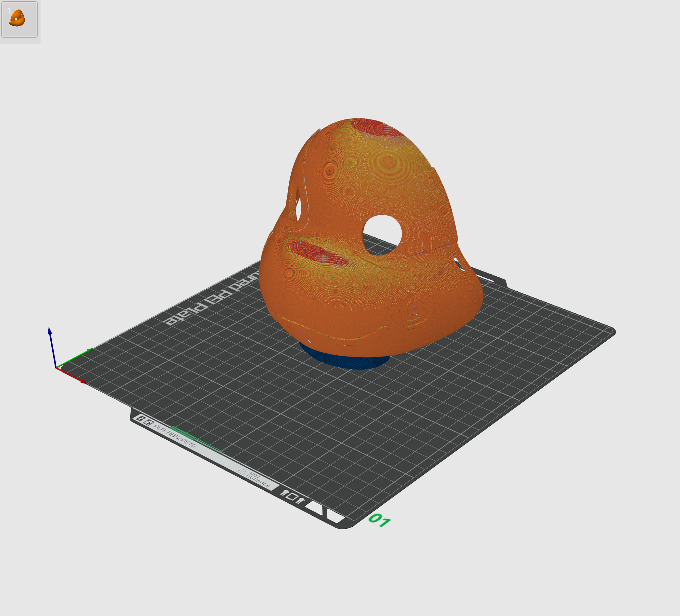
Task: Click the red region on the model's top
Action: pyautogui.click(x=376, y=127)
